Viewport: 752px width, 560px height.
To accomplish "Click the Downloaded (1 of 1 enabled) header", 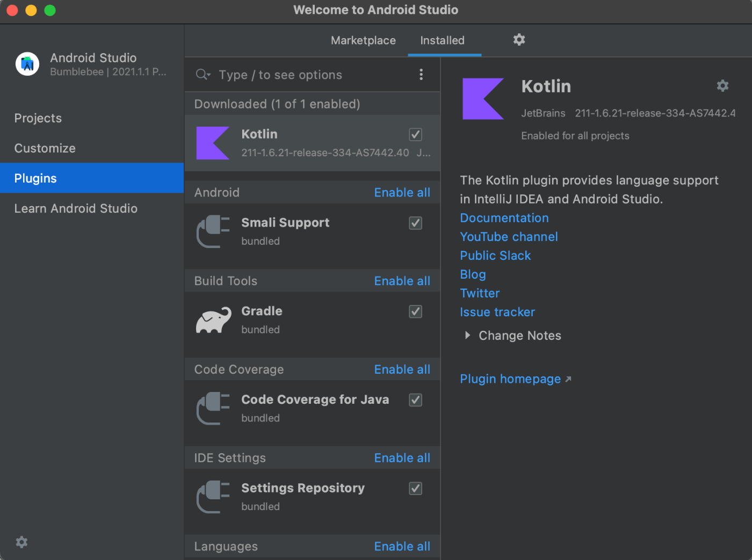I will coord(312,104).
